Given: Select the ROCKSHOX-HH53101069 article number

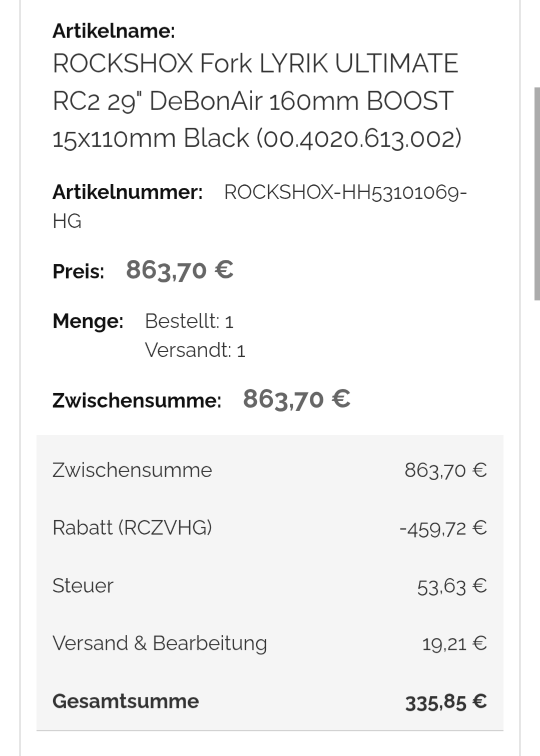Looking at the screenshot, I should 345,192.
